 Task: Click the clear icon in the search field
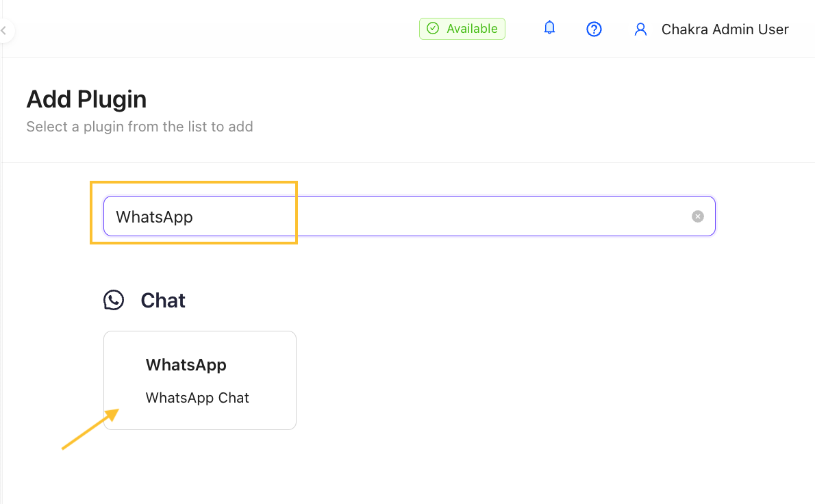697,216
